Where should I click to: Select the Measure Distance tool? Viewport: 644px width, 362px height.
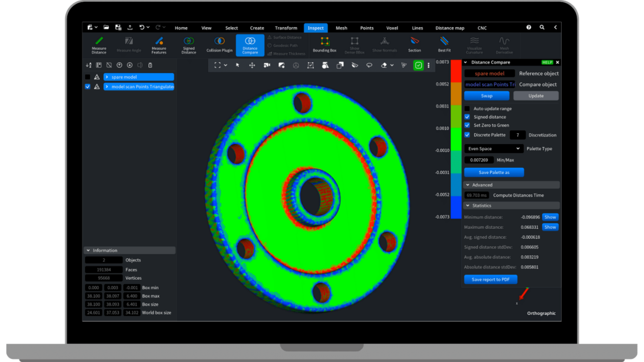coord(99,44)
